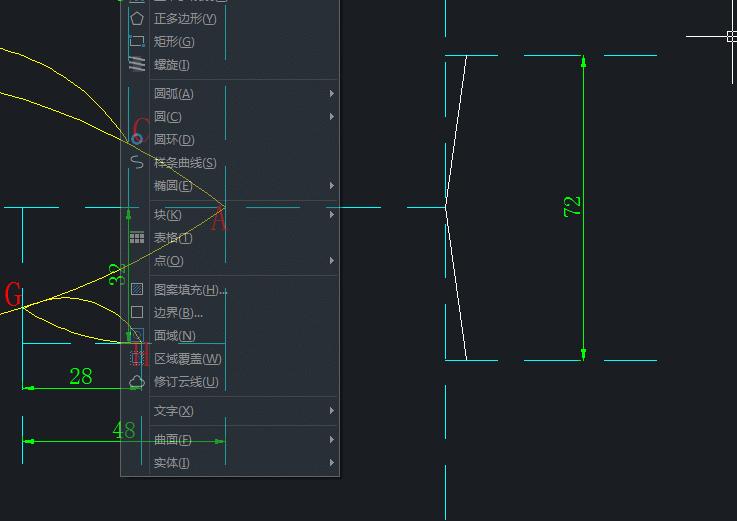This screenshot has height=521, width=737.
Task: Select the green vertical dimension text 32
Action: 117,274
